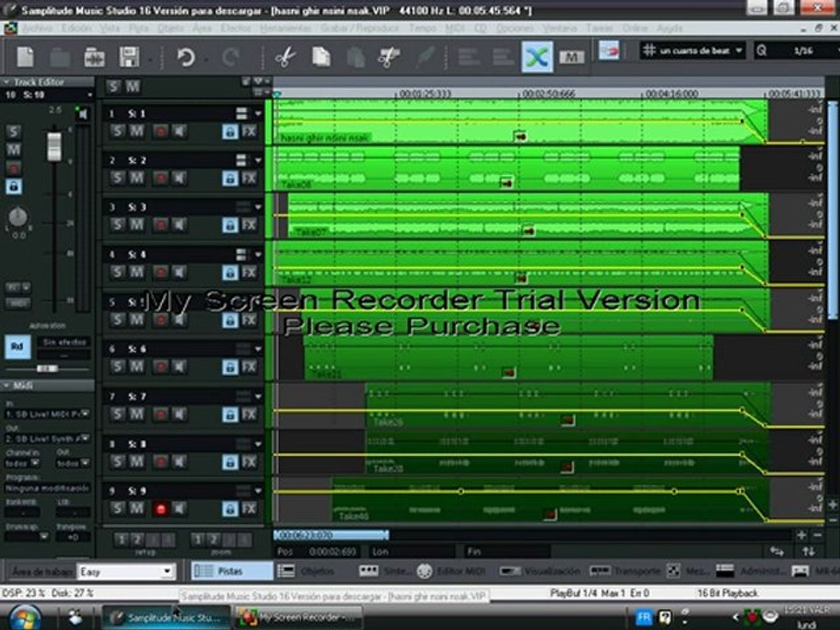Open the track S: 1 dropdown arrow
Image resolution: width=840 pixels, height=630 pixels.
258,114
